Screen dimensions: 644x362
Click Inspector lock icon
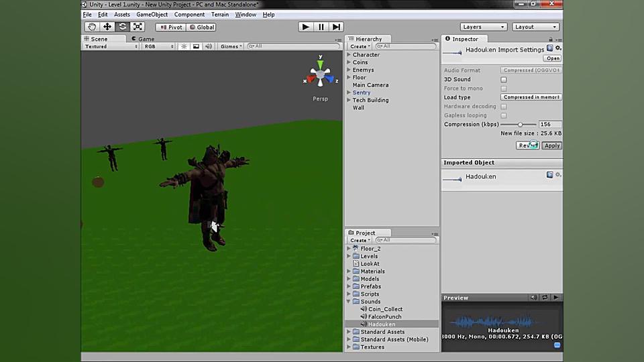click(x=551, y=40)
